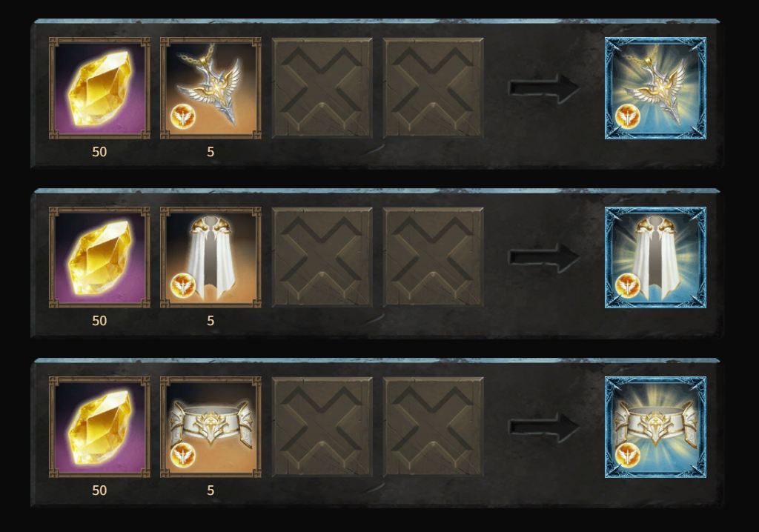Click the yellow crystal in the top recipe
Image resolution: width=759 pixels, height=532 pixels.
pos(99,88)
